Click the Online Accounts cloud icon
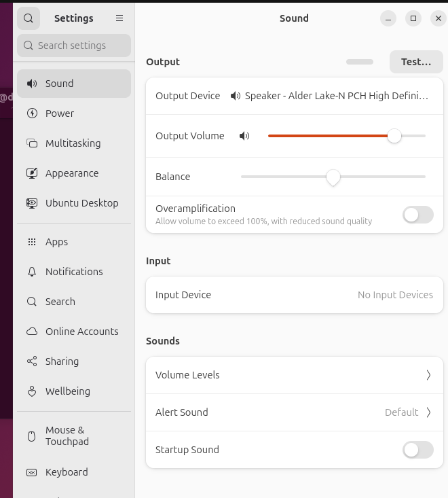The image size is (448, 498). coord(32,332)
